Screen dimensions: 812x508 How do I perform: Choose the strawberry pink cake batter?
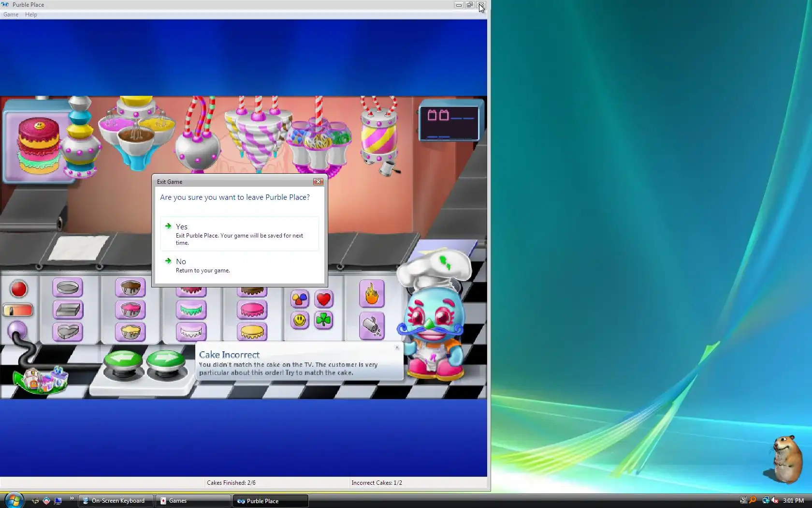(x=130, y=310)
